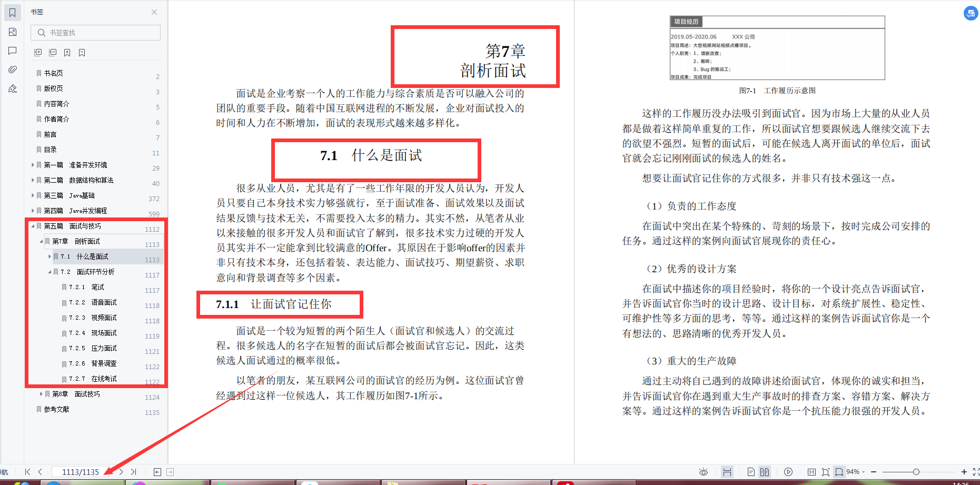Click the delete bookmark icon
The width and height of the screenshot is (980, 485).
82,53
